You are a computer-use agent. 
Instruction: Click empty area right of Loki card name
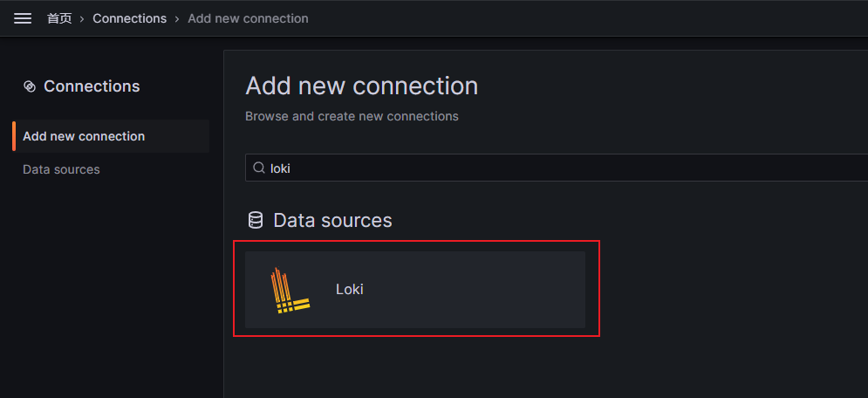click(x=480, y=290)
